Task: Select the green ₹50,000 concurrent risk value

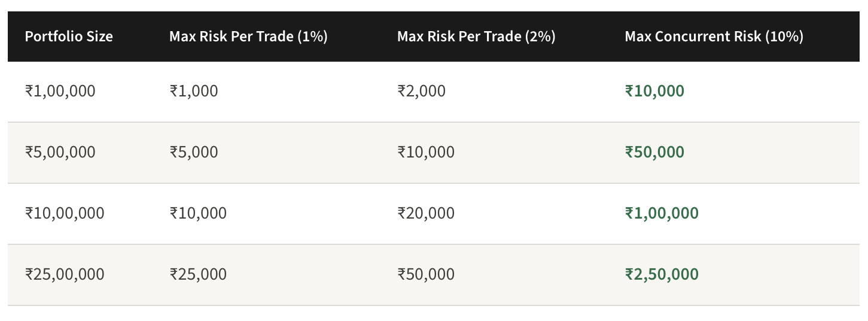Action: [654, 152]
